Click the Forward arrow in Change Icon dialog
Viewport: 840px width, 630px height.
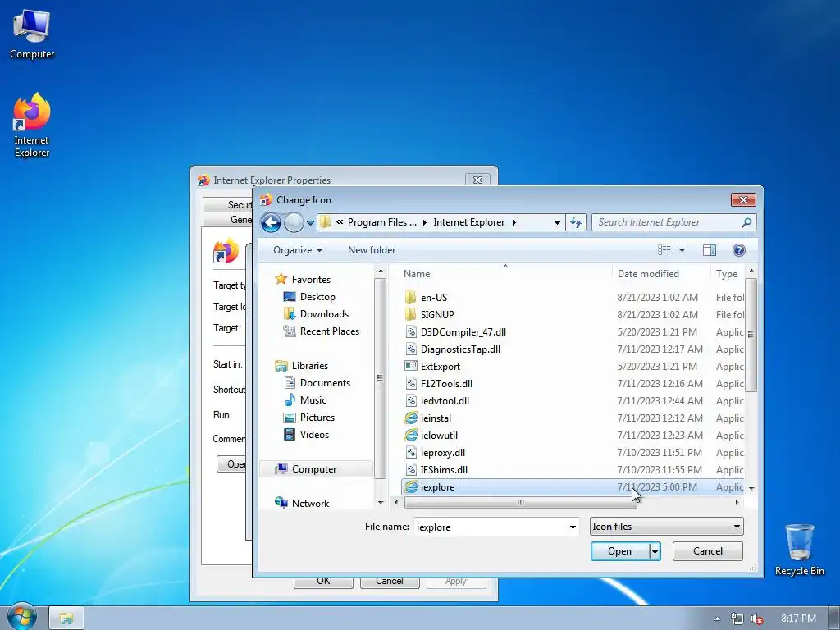click(x=294, y=222)
